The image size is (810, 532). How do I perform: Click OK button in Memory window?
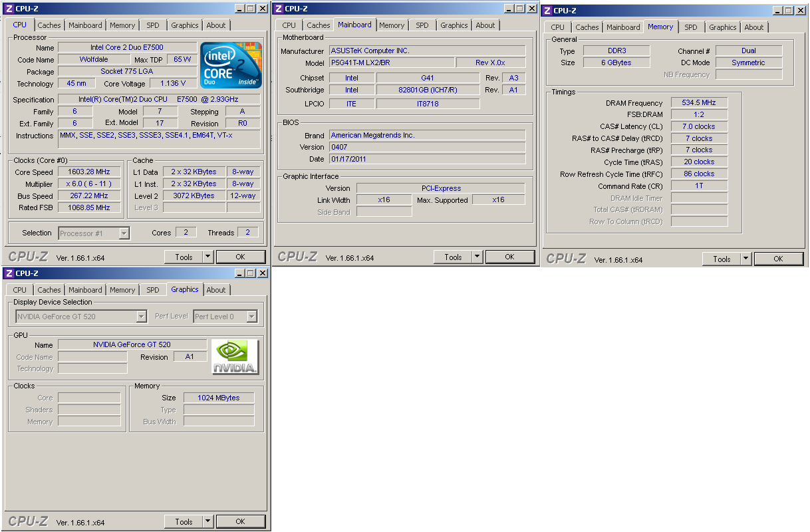tap(779, 259)
